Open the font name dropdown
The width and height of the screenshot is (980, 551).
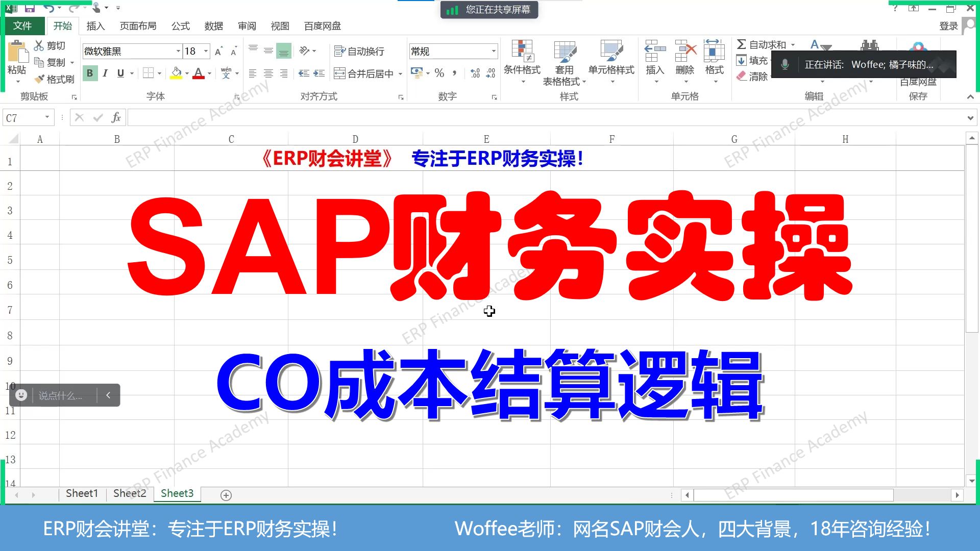pyautogui.click(x=178, y=51)
